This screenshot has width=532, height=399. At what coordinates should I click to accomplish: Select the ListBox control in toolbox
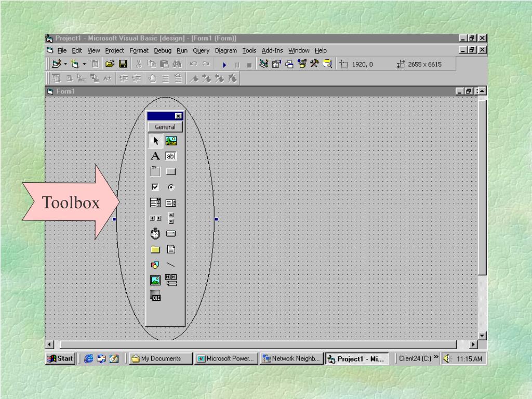coord(170,203)
